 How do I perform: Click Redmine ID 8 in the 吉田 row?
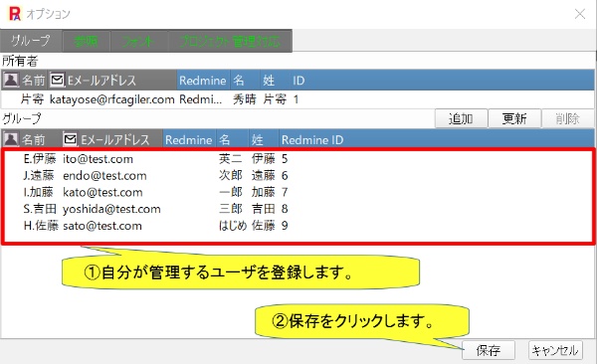tap(285, 209)
